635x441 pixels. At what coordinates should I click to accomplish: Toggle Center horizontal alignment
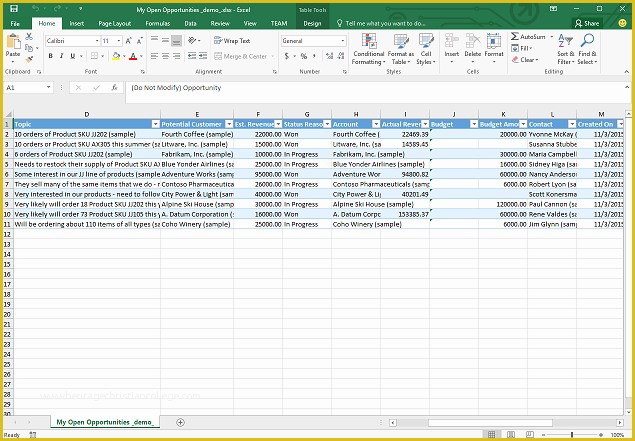[165, 56]
